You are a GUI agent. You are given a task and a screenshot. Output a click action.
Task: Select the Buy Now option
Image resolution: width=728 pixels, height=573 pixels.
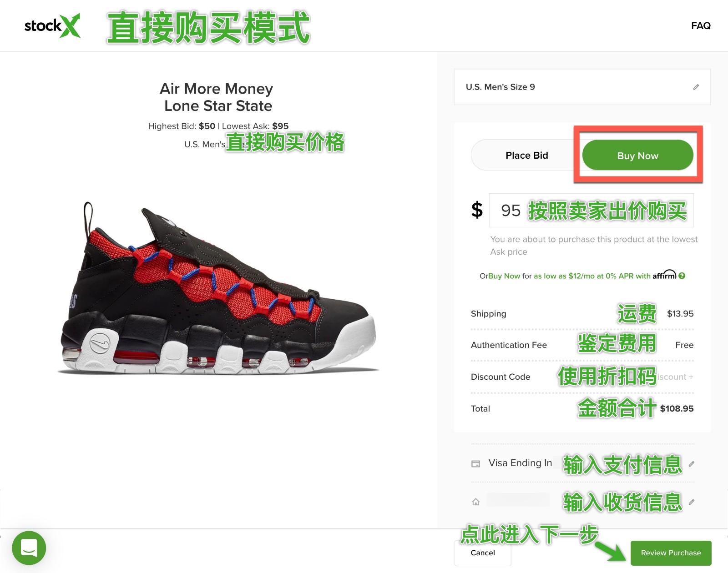tap(637, 156)
